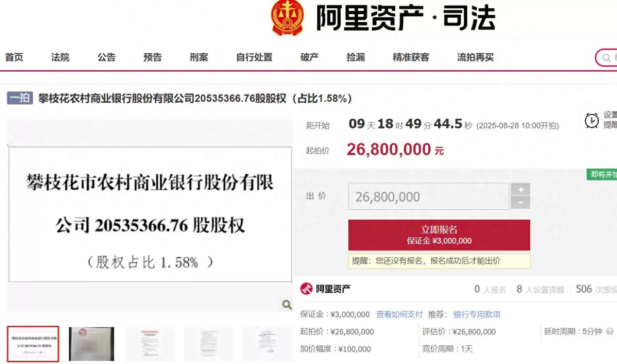Open the 查看如何支付 payment guide link

pyautogui.click(x=399, y=314)
